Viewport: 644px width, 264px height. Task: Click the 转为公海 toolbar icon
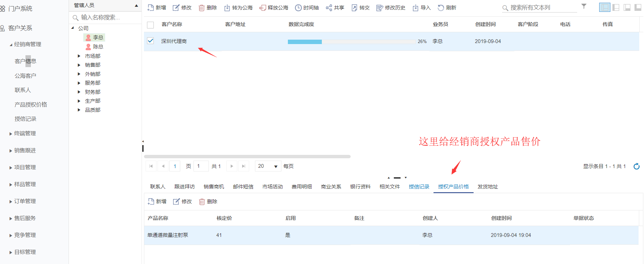227,8
